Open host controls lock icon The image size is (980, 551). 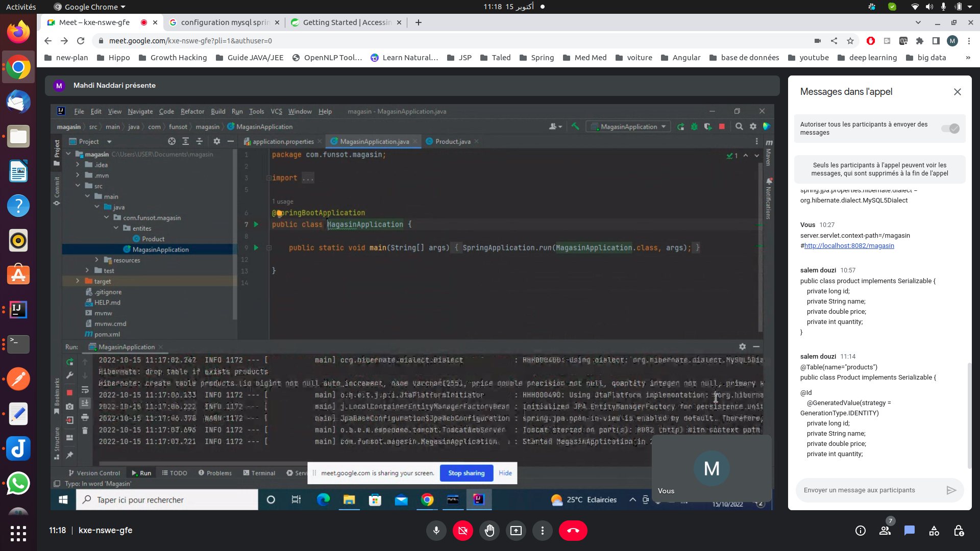pos(959,531)
